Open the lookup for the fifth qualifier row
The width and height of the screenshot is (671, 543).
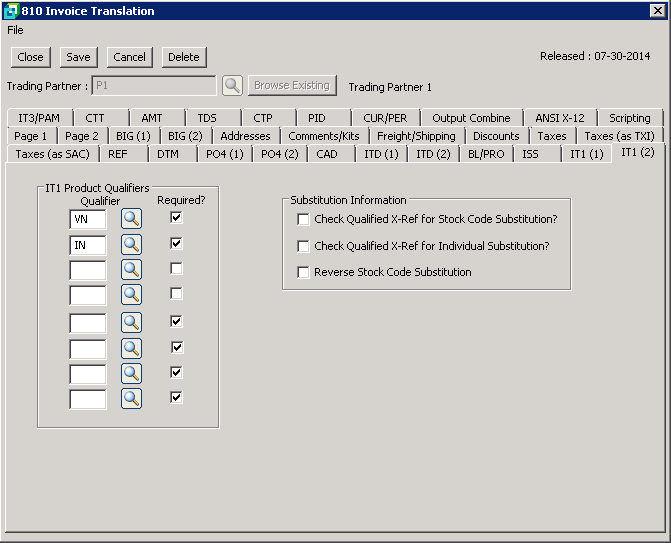click(132, 322)
